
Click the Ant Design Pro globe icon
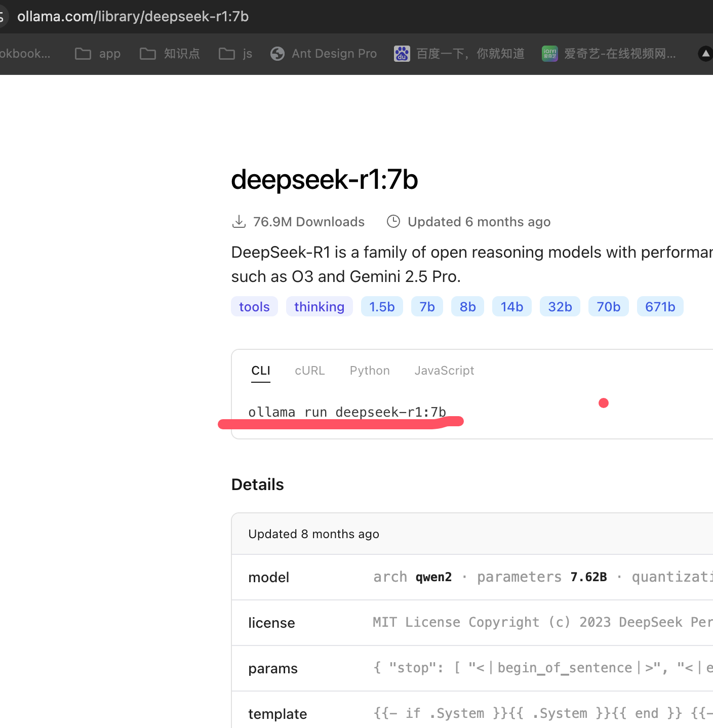pos(278,54)
